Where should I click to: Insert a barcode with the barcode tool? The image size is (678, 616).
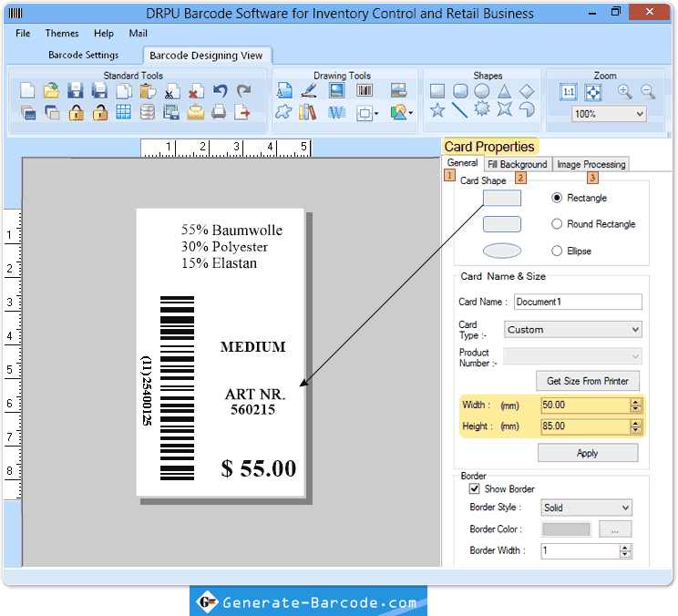(365, 90)
